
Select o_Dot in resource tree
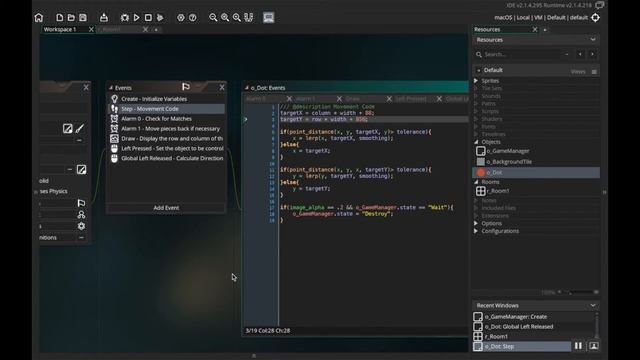[536, 173]
